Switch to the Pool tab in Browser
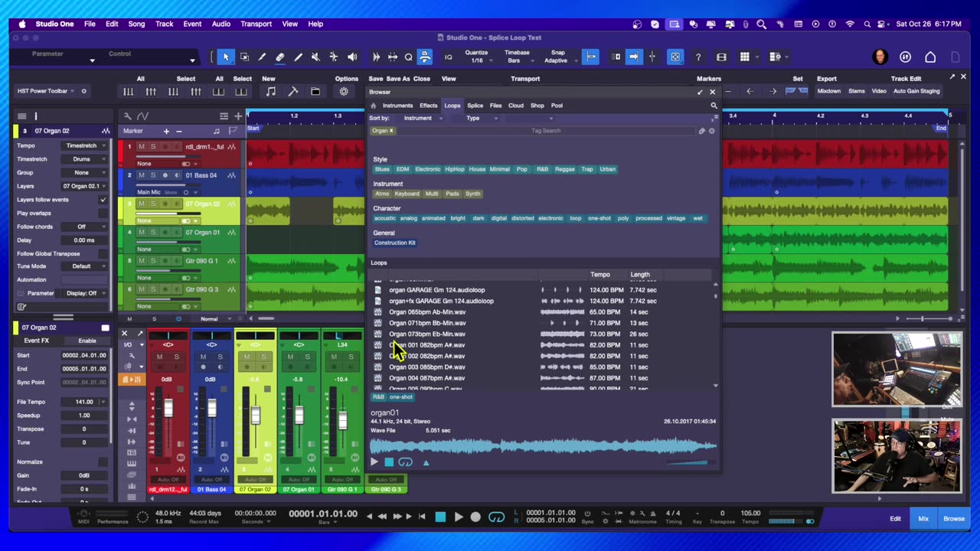Image resolution: width=980 pixels, height=551 pixels. [x=557, y=106]
